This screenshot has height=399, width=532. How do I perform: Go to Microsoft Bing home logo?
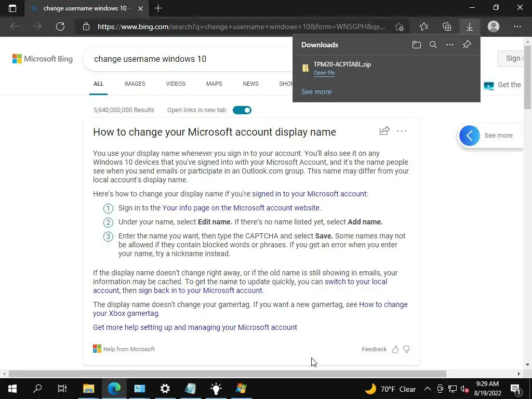click(x=43, y=59)
